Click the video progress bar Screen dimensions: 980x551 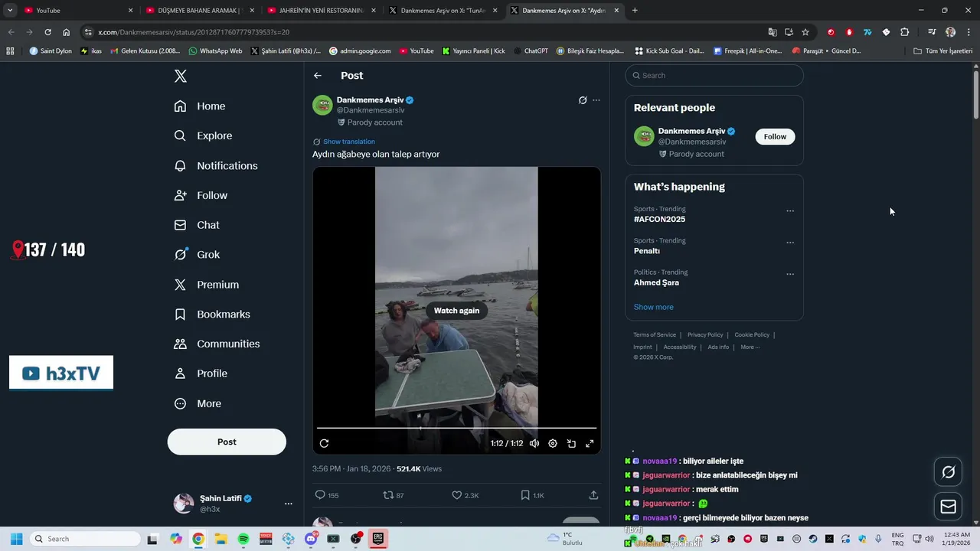click(456, 428)
